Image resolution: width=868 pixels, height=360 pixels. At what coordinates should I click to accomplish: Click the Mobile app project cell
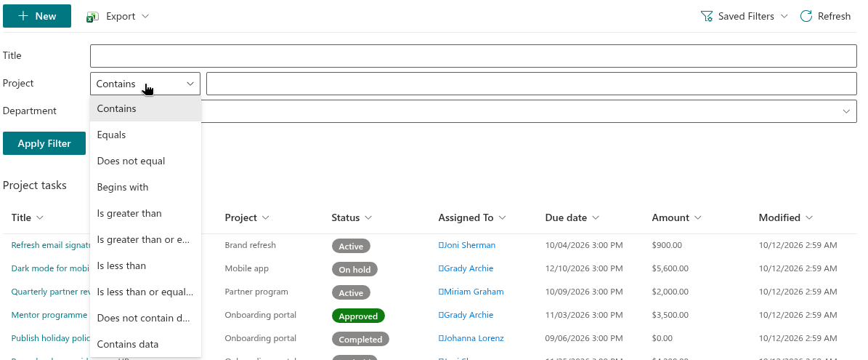[246, 268]
